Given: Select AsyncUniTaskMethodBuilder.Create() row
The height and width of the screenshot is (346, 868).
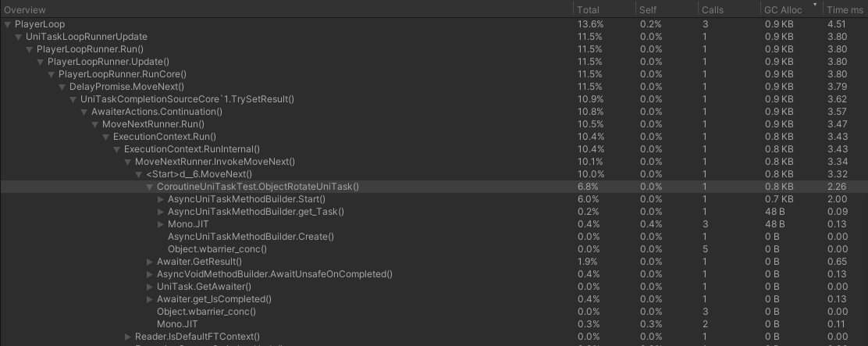Looking at the screenshot, I should (x=251, y=237).
